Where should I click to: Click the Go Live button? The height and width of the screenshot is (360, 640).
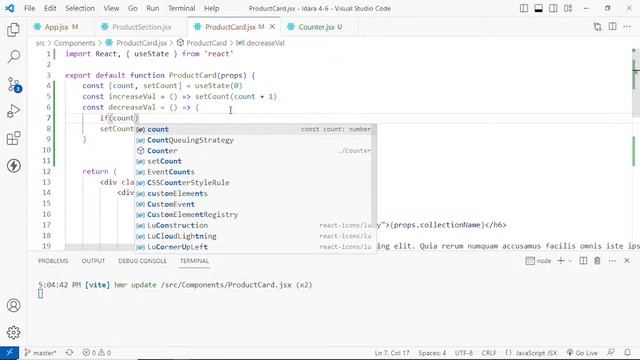(582, 353)
